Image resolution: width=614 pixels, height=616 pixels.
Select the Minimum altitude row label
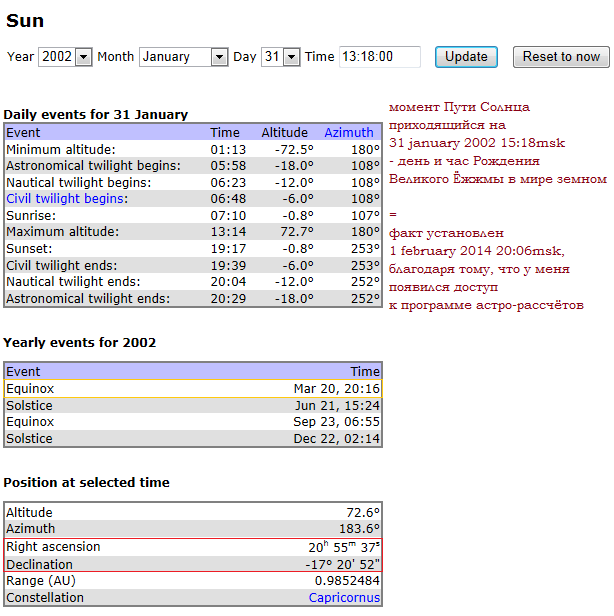[61, 150]
